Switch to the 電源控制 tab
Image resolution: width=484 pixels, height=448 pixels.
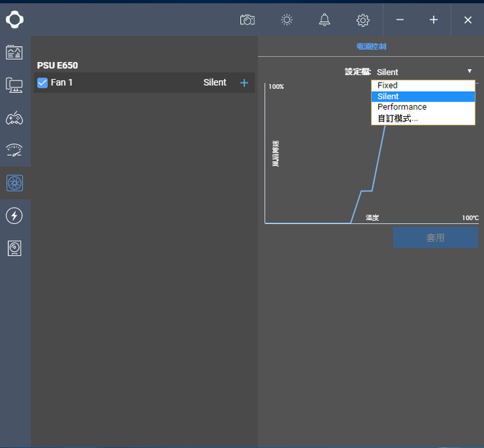click(371, 47)
